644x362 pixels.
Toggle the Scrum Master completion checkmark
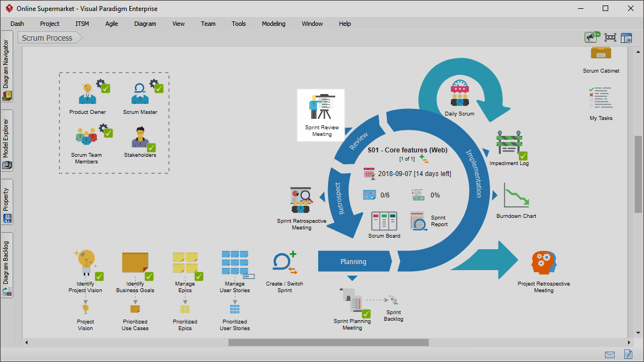coord(159,89)
